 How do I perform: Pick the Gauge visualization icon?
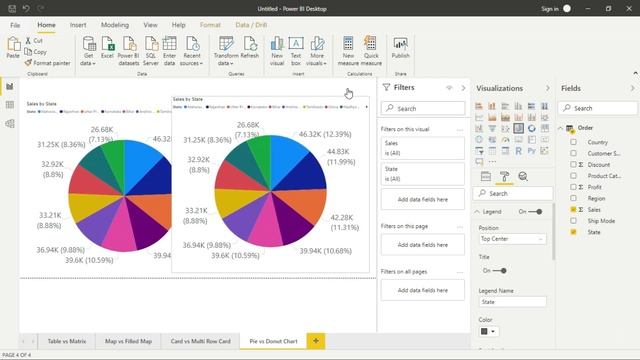click(x=505, y=140)
